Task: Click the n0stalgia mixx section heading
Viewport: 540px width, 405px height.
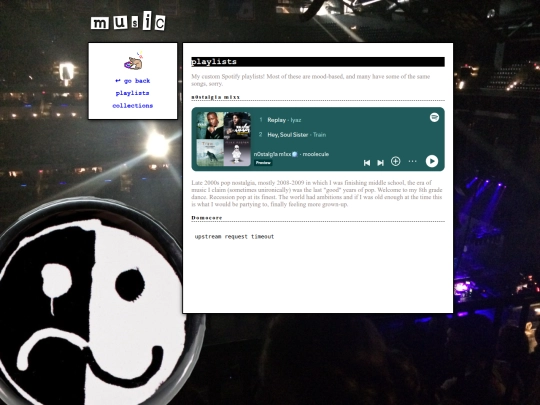Action: tap(216, 97)
